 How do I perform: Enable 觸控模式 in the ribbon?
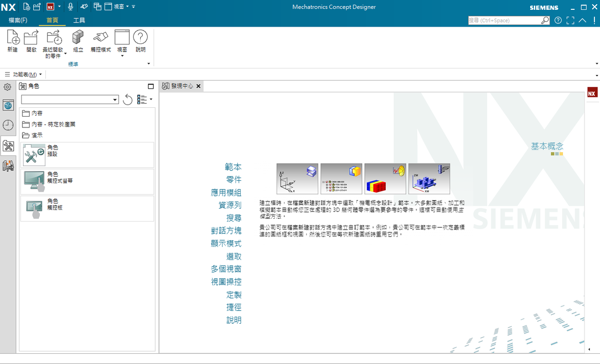[x=100, y=41]
